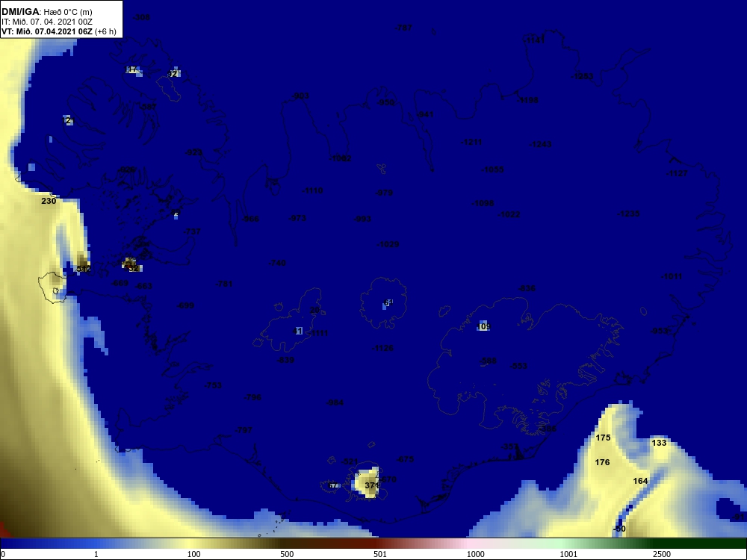The width and height of the screenshot is (747, 560).
Task: Click the 'VT: Mið. 07.04.2021 06Z (+6 h)' line
Action: coord(58,31)
